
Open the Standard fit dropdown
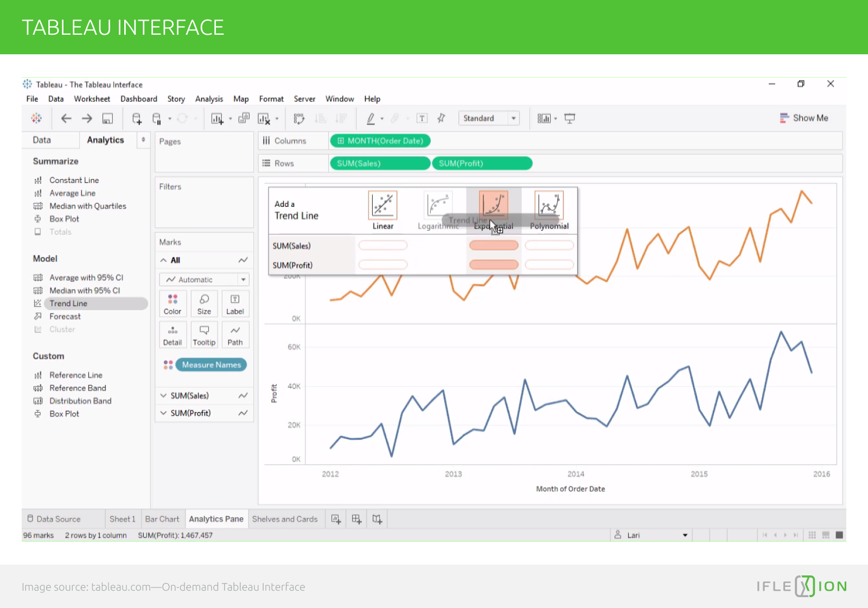click(489, 118)
